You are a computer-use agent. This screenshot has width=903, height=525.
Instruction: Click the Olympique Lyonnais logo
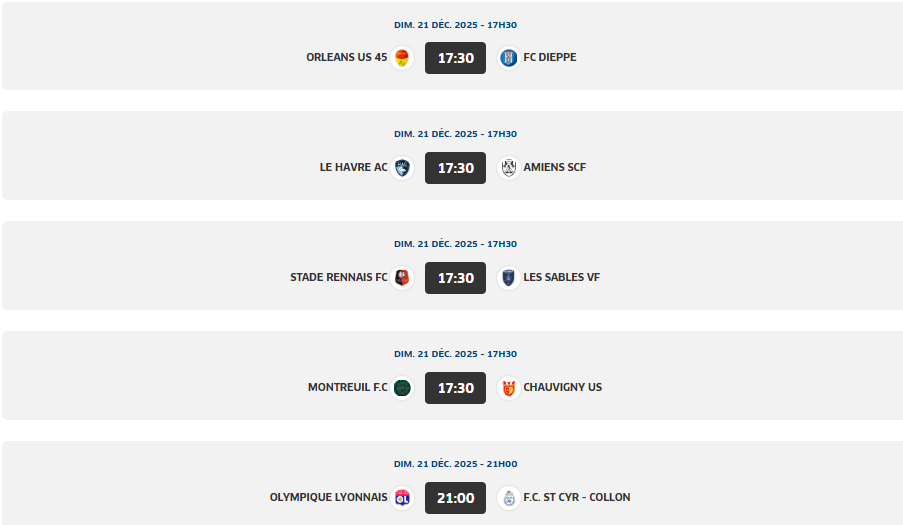(x=402, y=498)
